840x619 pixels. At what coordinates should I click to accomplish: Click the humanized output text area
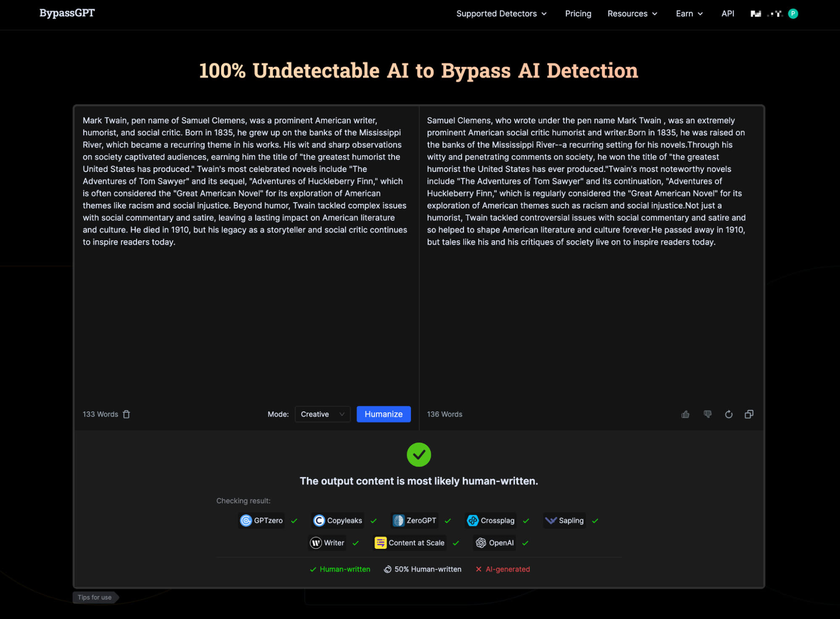[587, 181]
